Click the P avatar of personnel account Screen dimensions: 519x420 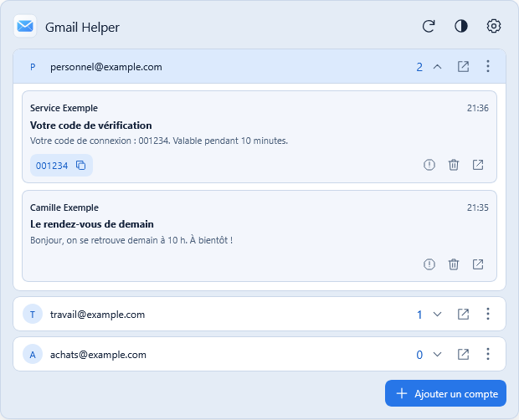[x=33, y=67]
